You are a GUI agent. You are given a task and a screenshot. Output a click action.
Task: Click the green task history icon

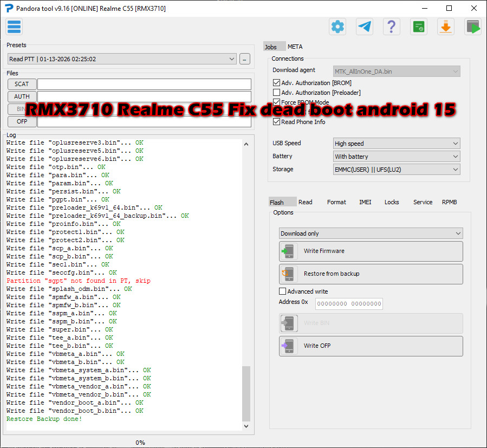[418, 27]
